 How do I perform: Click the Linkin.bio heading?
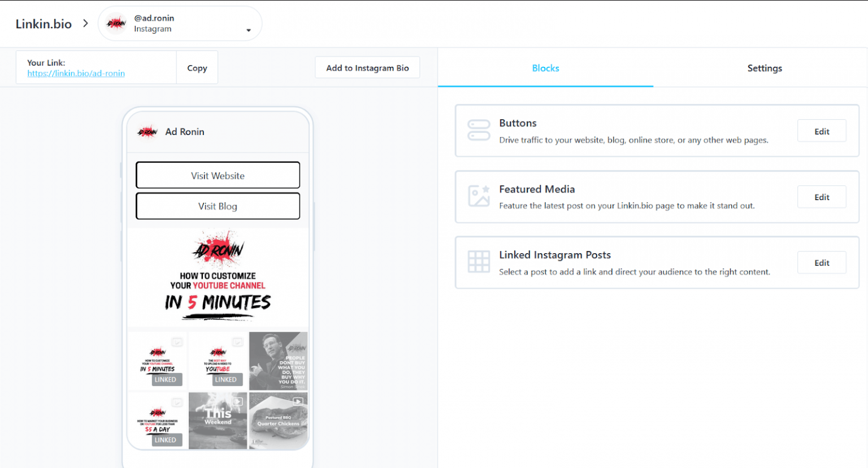point(44,24)
